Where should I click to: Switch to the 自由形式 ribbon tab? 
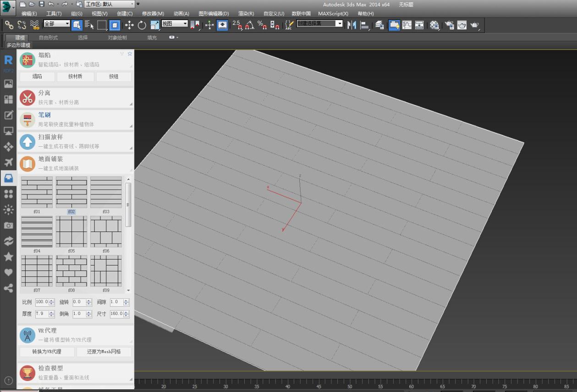point(48,38)
